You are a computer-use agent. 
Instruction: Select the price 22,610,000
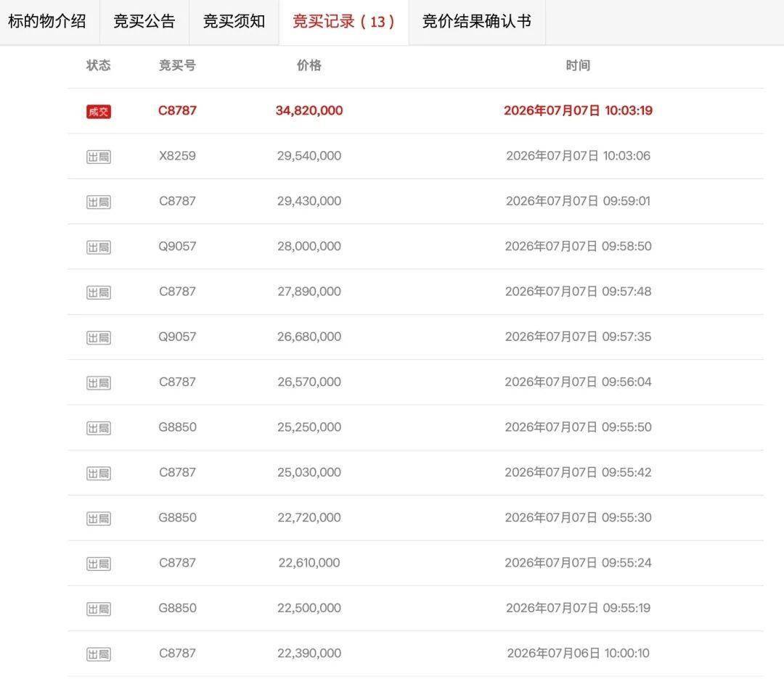point(309,563)
